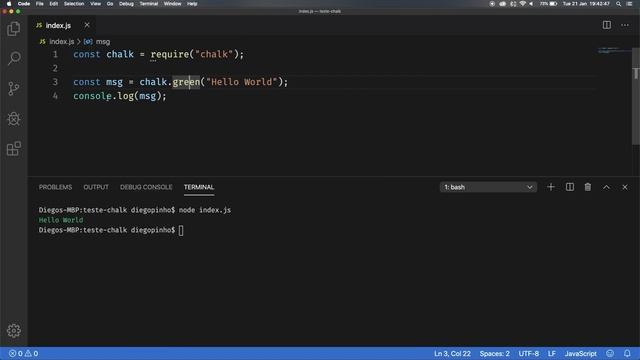The width and height of the screenshot is (640, 360).
Task: Change end of line sequence LF
Action: click(x=552, y=353)
